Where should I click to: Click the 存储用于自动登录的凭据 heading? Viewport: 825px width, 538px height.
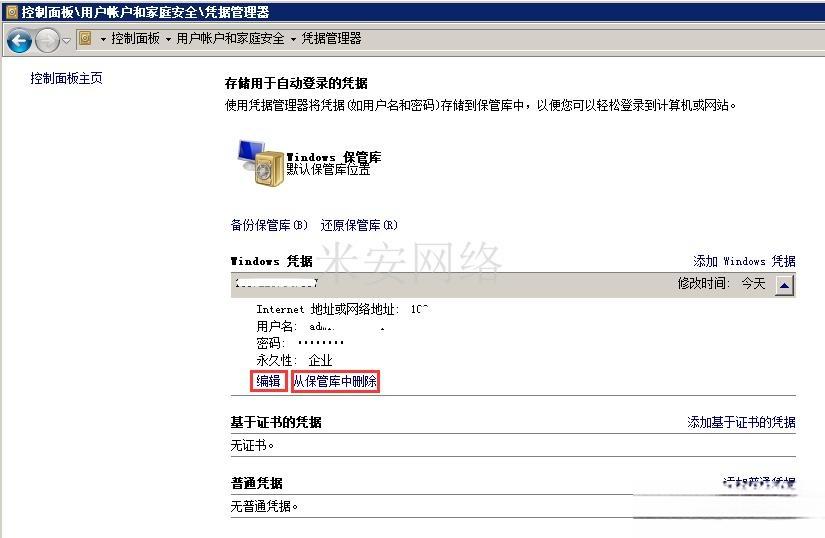tap(296, 83)
